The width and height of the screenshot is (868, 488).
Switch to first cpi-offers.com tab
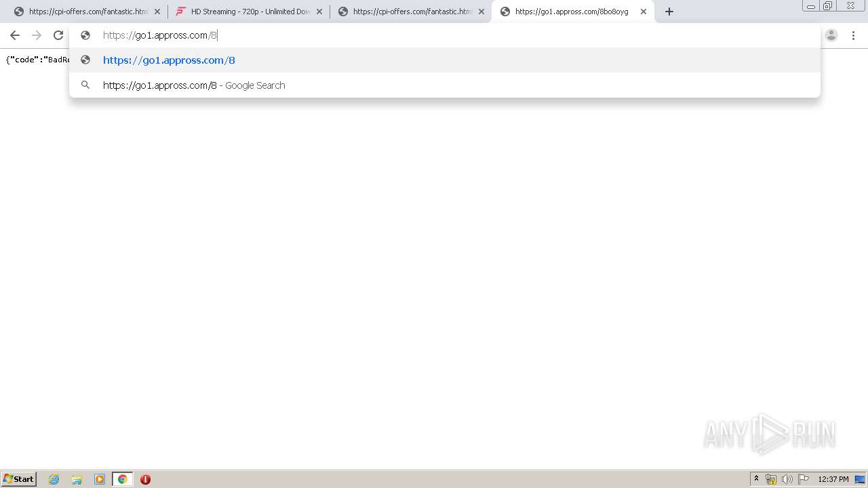tap(87, 12)
